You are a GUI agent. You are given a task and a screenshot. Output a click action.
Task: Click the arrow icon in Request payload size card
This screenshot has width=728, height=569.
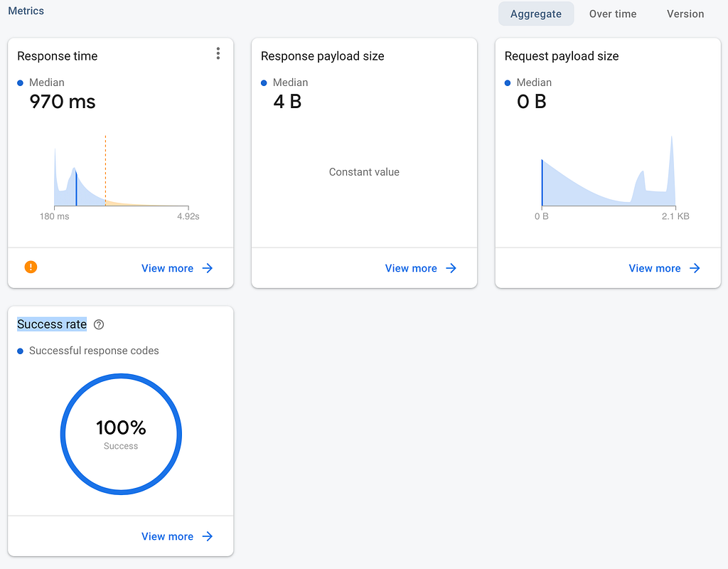(x=695, y=268)
